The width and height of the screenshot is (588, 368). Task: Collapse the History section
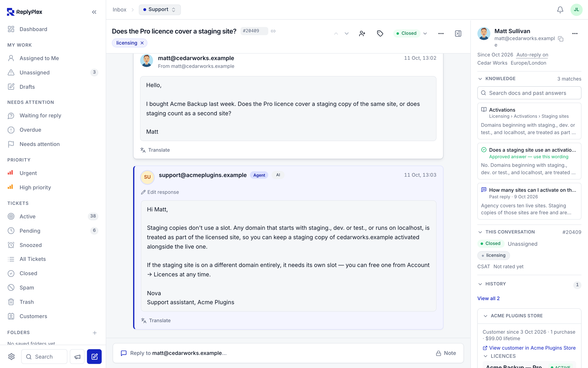pyautogui.click(x=492, y=284)
